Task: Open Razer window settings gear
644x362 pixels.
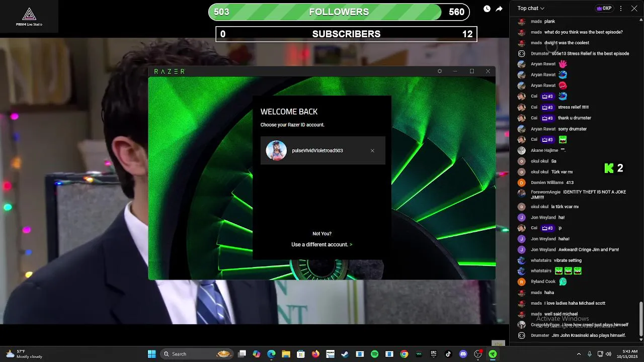Action: click(x=439, y=71)
